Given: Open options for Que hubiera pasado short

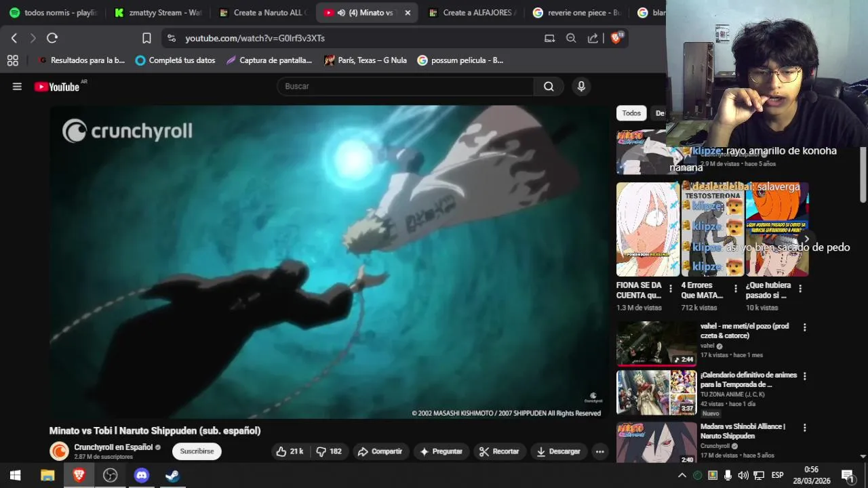Looking at the screenshot, I should [x=800, y=289].
